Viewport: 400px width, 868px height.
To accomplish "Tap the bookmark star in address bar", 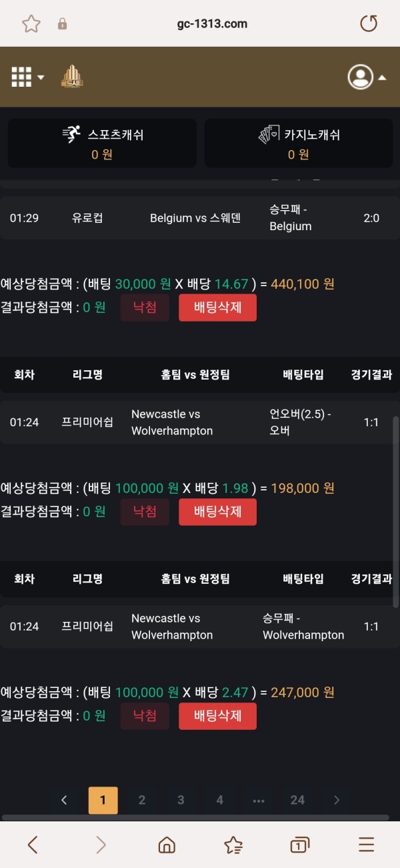I will point(31,24).
